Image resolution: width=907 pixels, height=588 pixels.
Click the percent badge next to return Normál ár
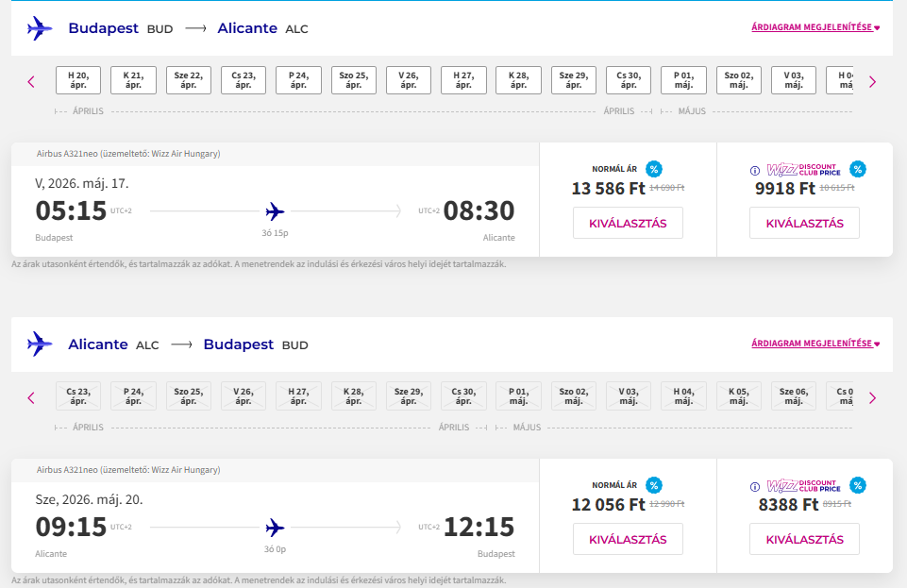[x=654, y=485]
